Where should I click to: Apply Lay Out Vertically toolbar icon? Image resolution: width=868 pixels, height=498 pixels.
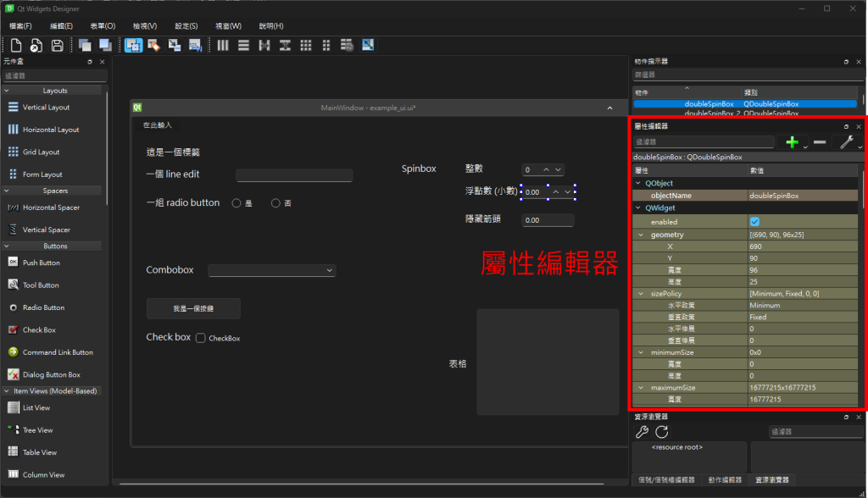(243, 46)
